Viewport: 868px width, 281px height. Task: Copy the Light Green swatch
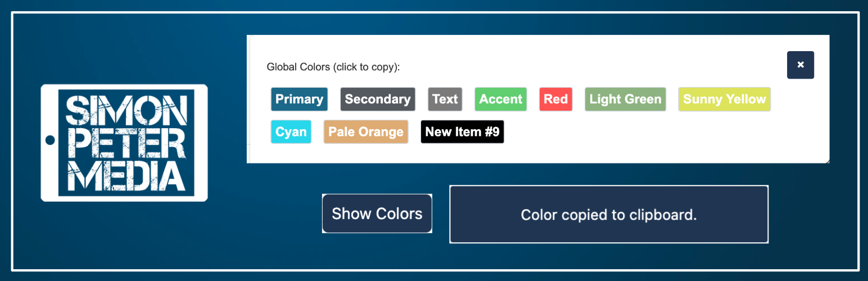[x=625, y=99]
